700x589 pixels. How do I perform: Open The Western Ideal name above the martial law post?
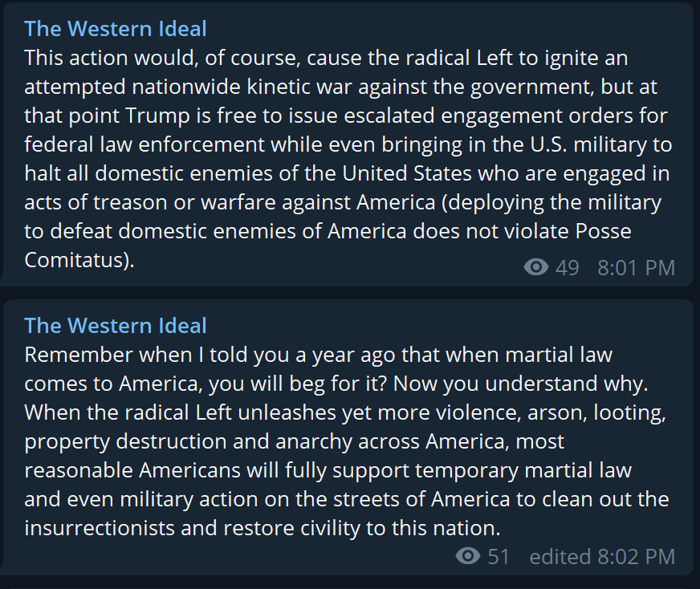115,325
